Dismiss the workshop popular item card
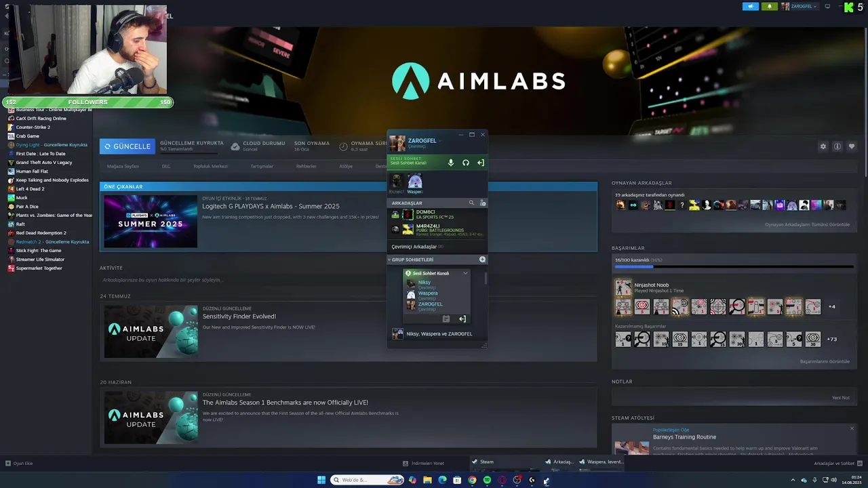 (x=852, y=428)
